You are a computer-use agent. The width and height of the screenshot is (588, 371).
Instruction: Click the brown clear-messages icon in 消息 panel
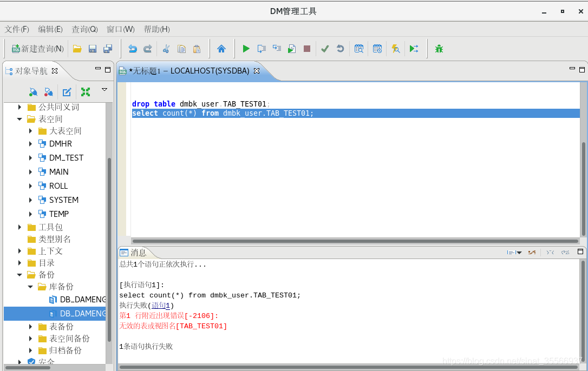[x=532, y=253]
